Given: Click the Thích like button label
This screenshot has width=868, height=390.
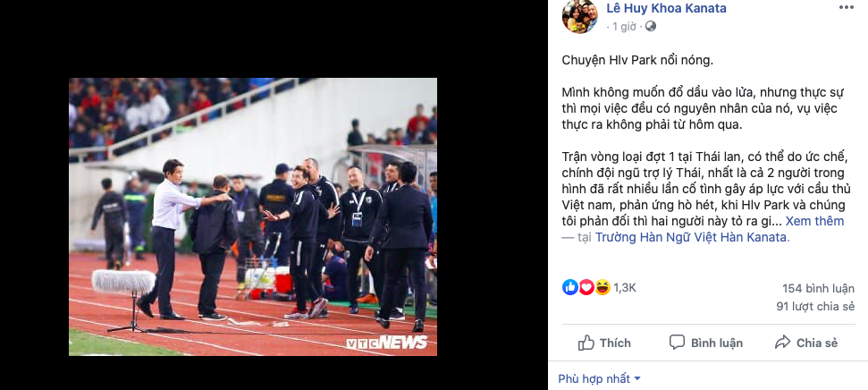Looking at the screenshot, I should 615,343.
